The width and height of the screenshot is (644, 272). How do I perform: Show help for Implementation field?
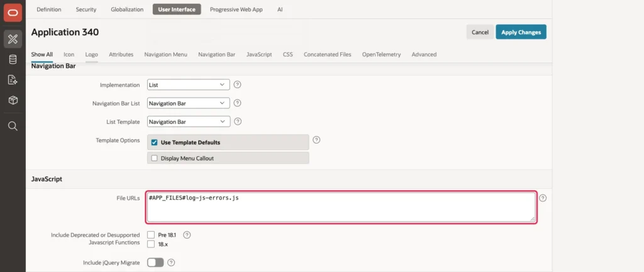click(237, 84)
